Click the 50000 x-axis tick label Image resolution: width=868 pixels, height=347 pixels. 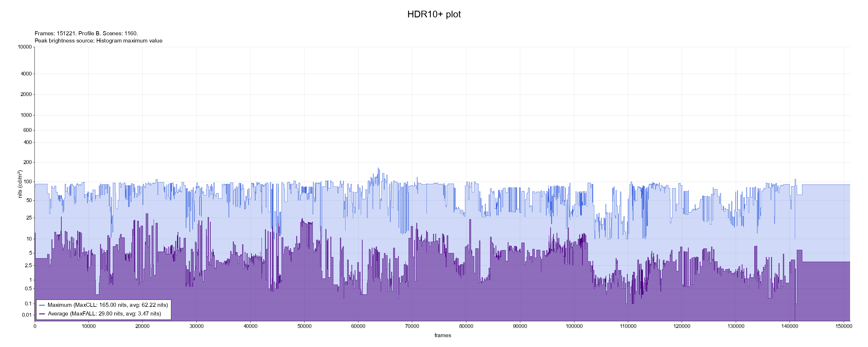tap(304, 326)
